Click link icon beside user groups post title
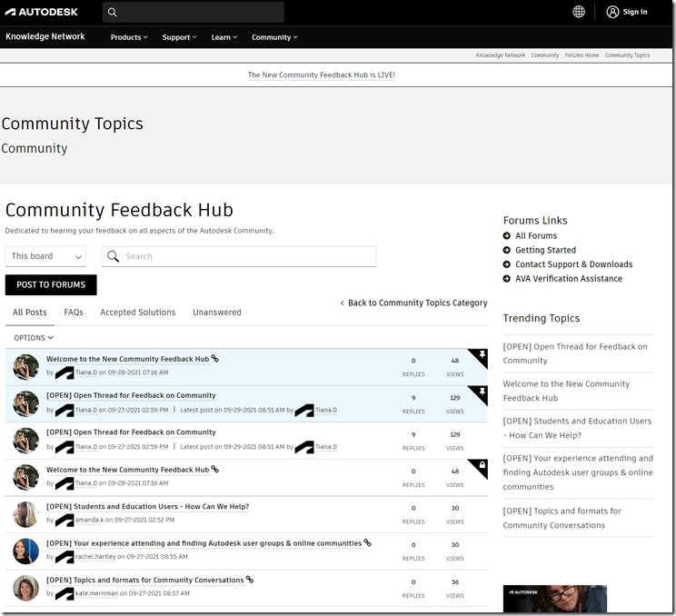Image resolution: width=676 pixels, height=616 pixels. (x=367, y=542)
